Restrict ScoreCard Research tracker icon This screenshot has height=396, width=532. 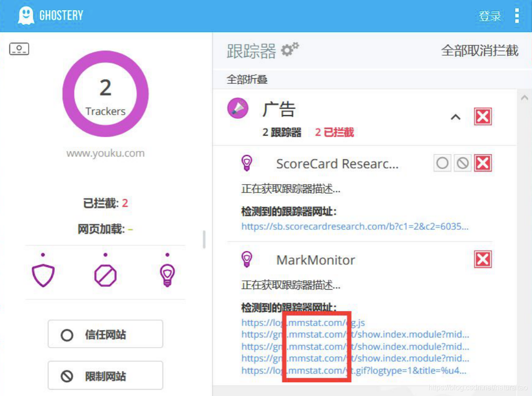point(463,163)
